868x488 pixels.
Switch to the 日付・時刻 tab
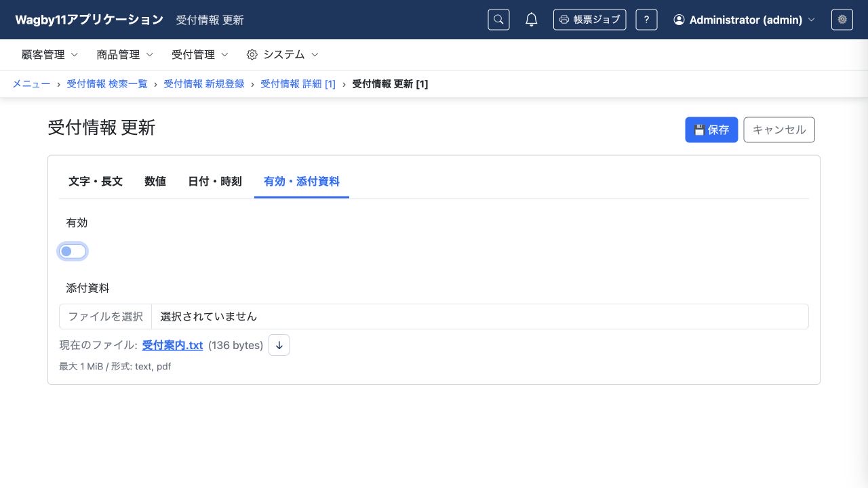[x=215, y=182]
